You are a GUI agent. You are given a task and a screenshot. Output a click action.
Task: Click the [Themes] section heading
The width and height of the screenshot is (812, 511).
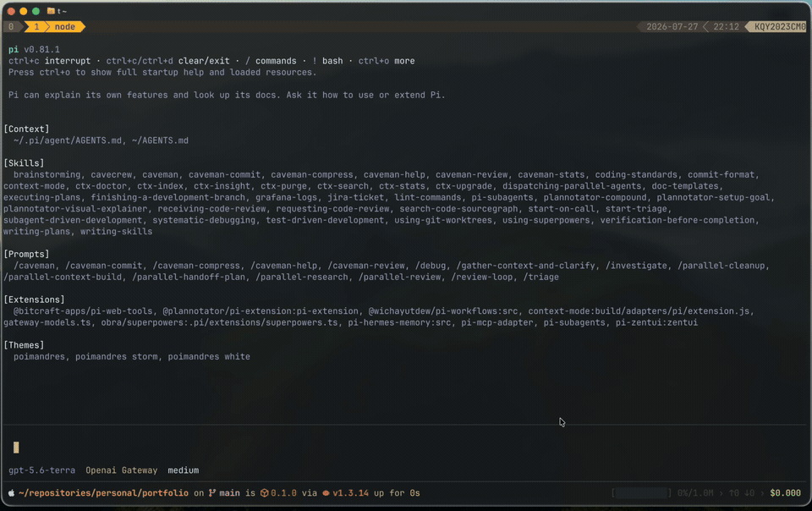24,345
